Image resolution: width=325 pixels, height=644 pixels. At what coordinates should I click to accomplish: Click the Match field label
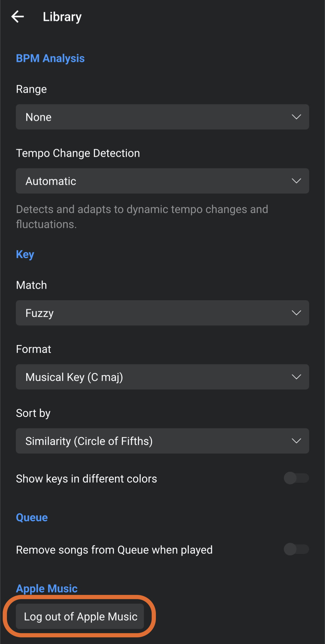pyautogui.click(x=31, y=285)
